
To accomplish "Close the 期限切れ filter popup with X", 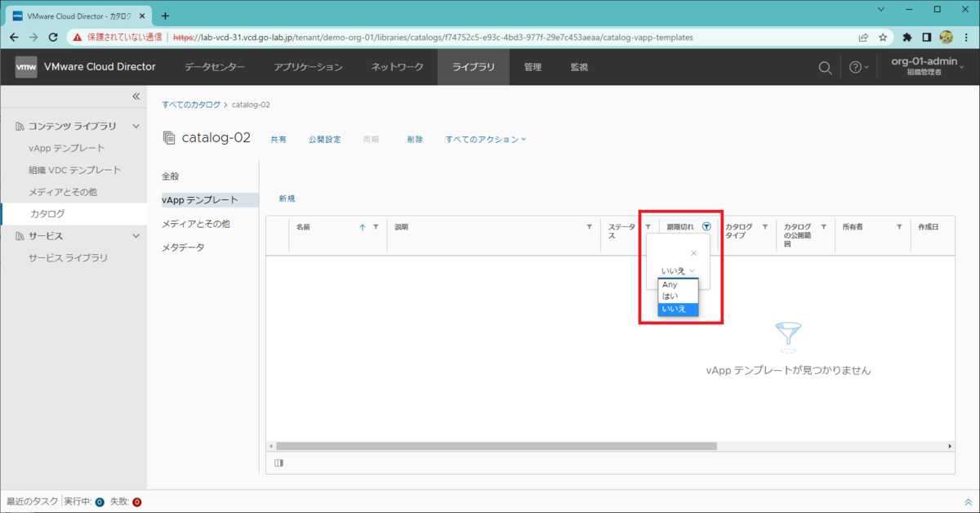I will pos(694,253).
